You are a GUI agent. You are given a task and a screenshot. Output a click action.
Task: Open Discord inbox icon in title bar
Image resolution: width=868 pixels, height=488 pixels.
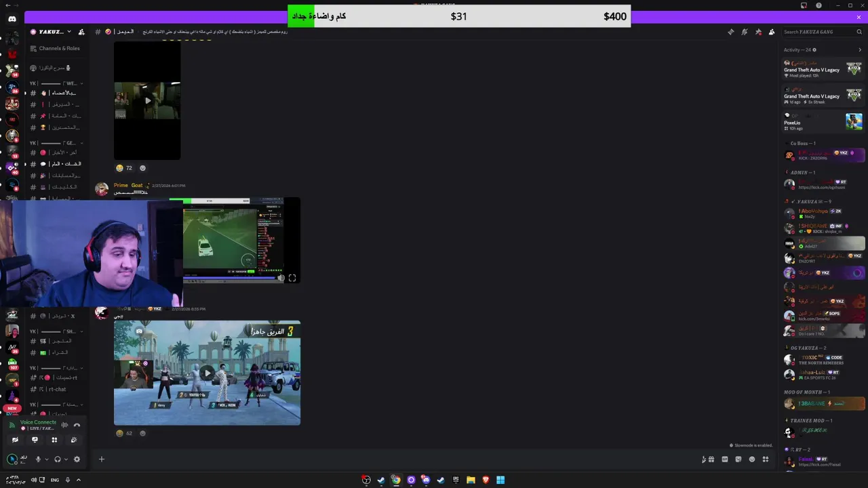(x=804, y=5)
